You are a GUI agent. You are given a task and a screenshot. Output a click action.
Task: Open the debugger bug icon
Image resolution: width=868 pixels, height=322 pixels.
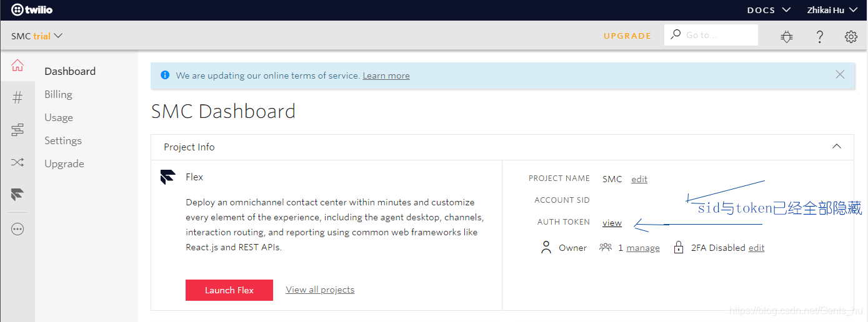[787, 36]
